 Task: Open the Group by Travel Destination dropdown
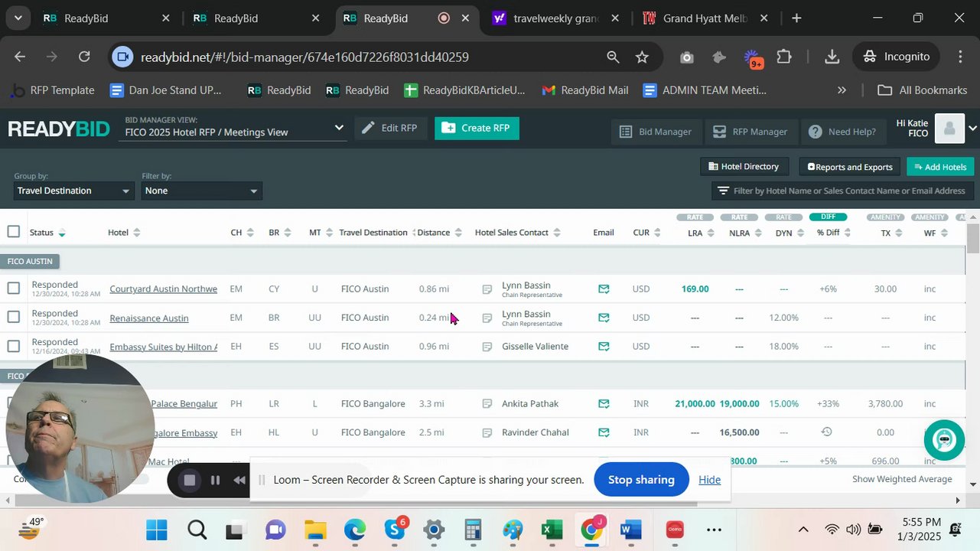click(74, 191)
